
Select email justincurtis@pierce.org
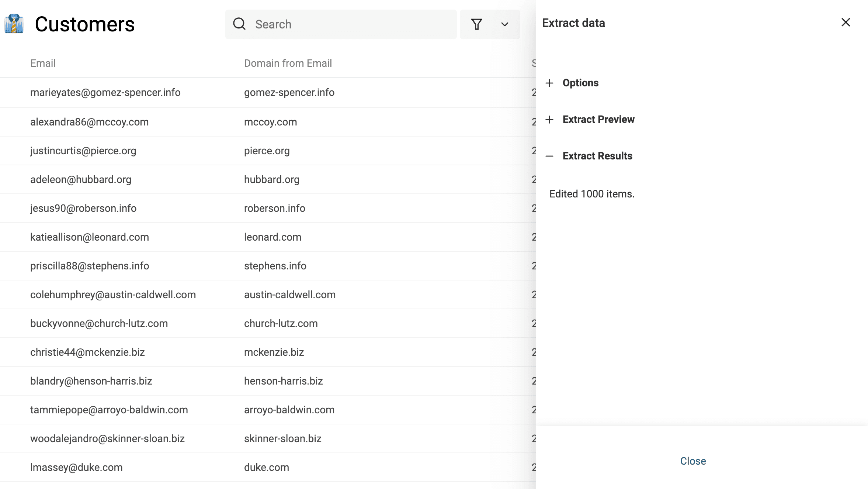click(83, 151)
